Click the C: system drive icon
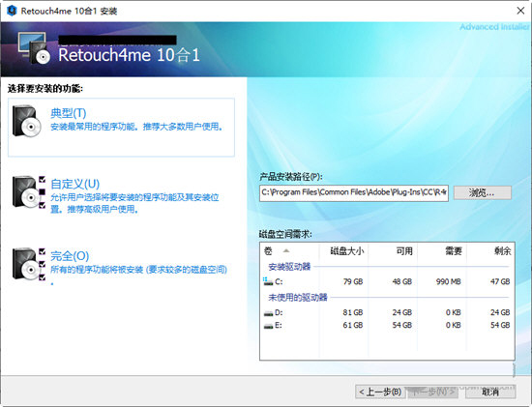 [268, 281]
